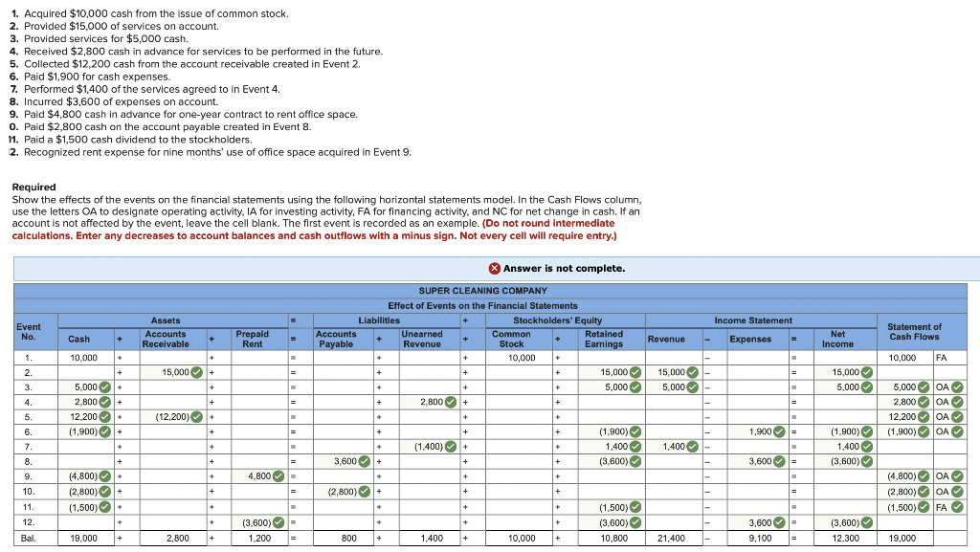Select the Common Stock 10,000 cell in event 1
The height and width of the screenshot is (552, 980).
point(520,358)
